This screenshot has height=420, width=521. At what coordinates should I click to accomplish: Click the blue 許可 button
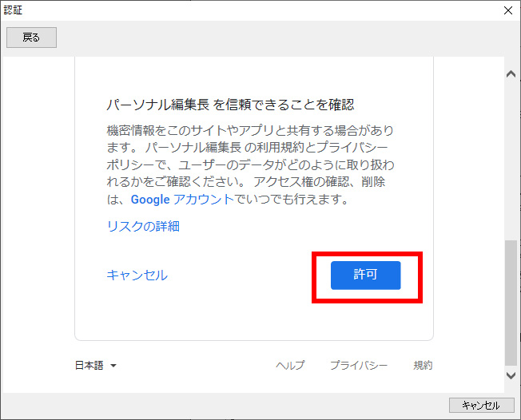pyautogui.click(x=365, y=275)
